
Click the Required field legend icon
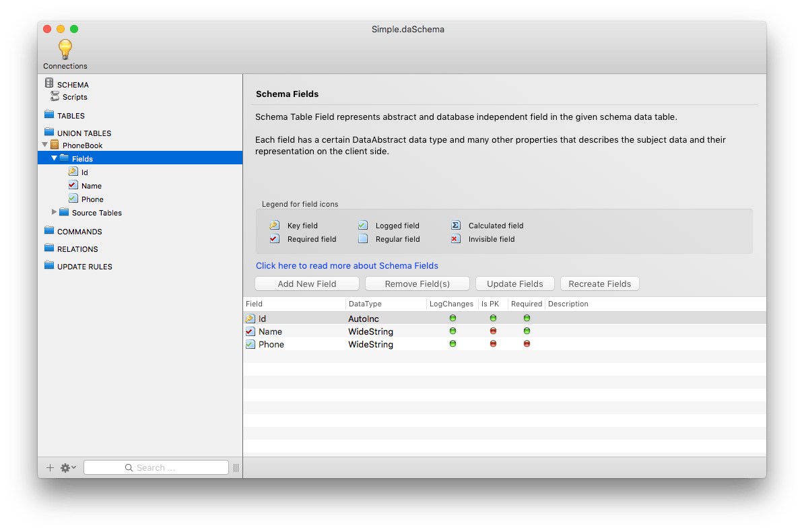pos(274,238)
